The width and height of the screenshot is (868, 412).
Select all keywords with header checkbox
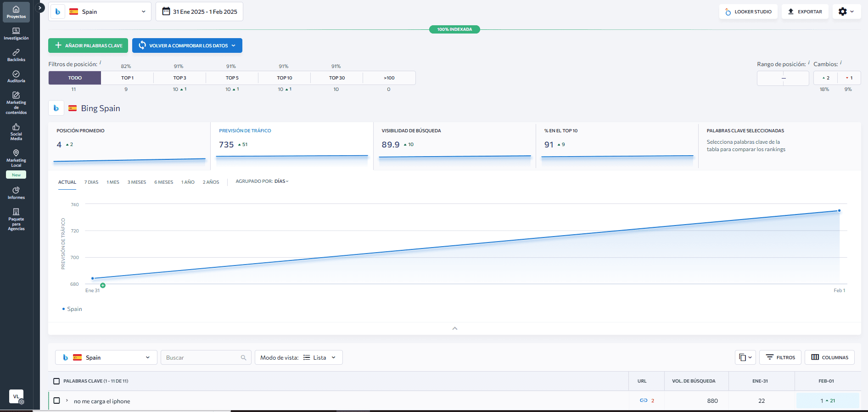56,381
